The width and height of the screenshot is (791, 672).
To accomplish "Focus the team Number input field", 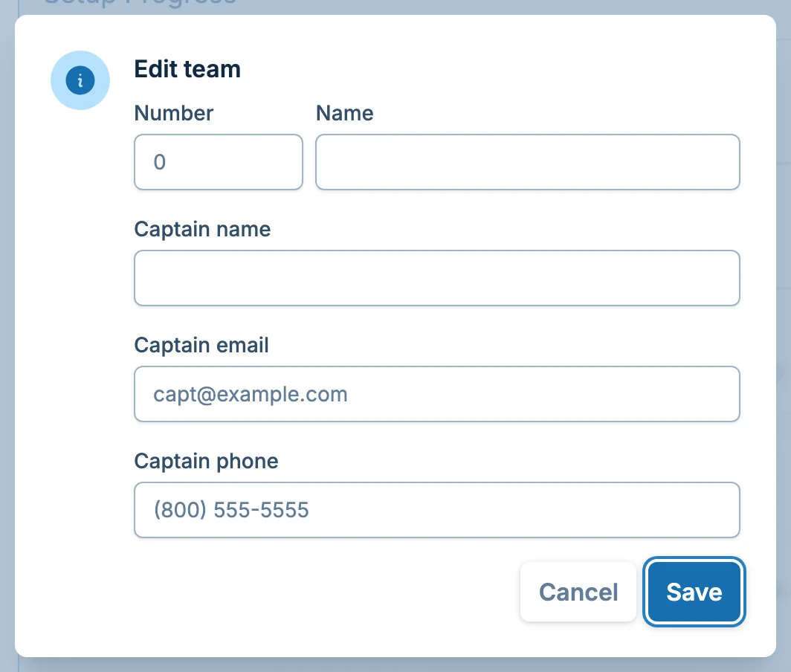I will [x=218, y=162].
